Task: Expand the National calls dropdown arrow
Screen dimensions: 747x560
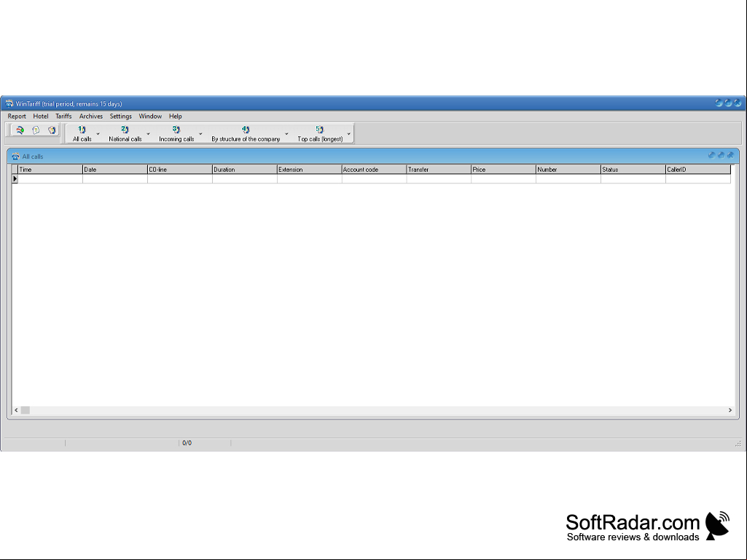Action: click(x=148, y=134)
